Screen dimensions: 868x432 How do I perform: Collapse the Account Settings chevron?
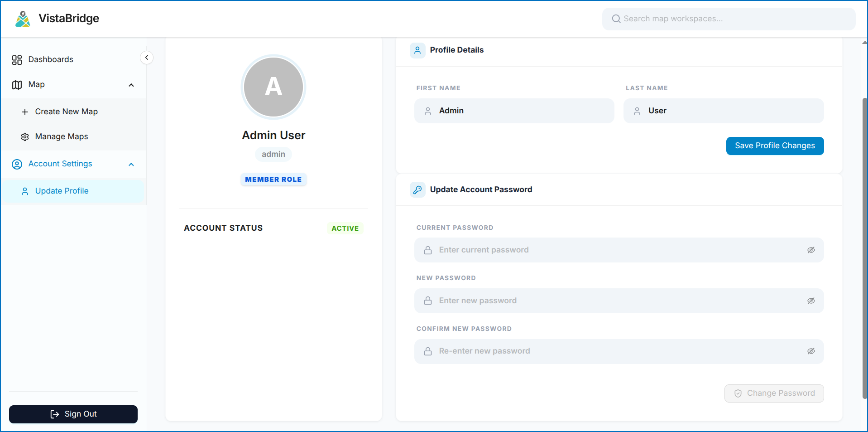click(x=131, y=165)
